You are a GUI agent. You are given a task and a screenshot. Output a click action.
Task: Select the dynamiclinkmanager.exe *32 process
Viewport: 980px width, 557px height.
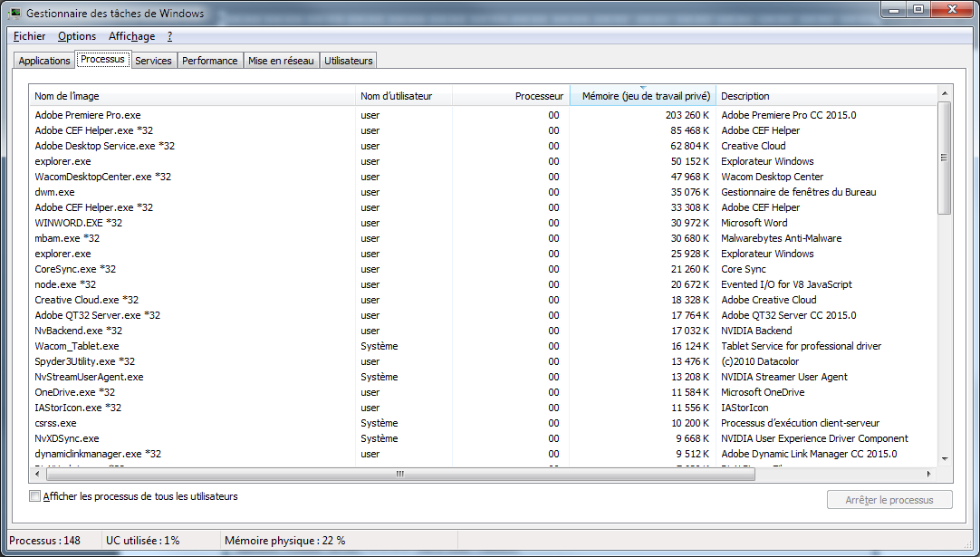tap(483, 454)
